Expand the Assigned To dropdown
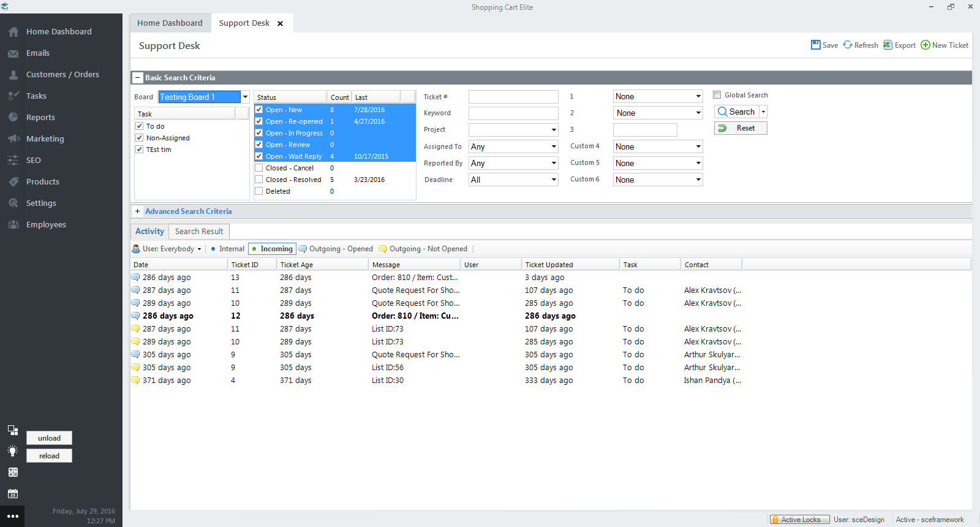 (554, 146)
